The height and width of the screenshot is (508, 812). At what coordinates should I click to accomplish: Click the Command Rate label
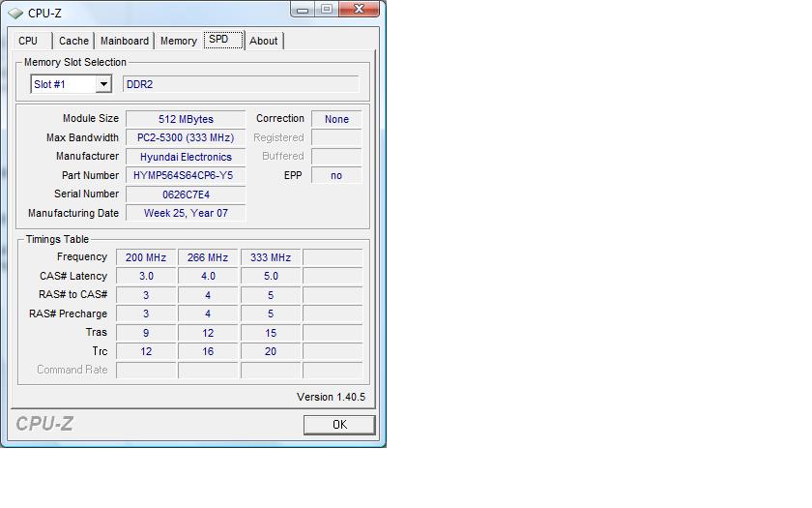click(x=72, y=370)
